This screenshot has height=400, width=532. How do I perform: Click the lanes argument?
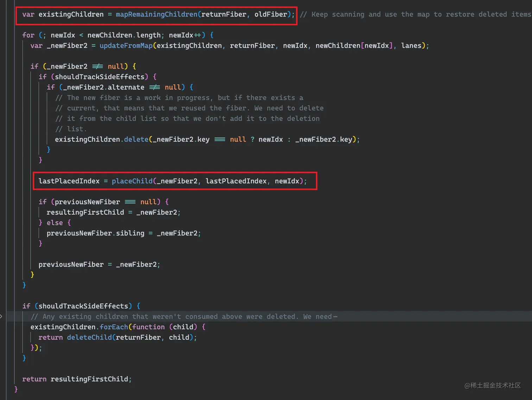point(411,46)
